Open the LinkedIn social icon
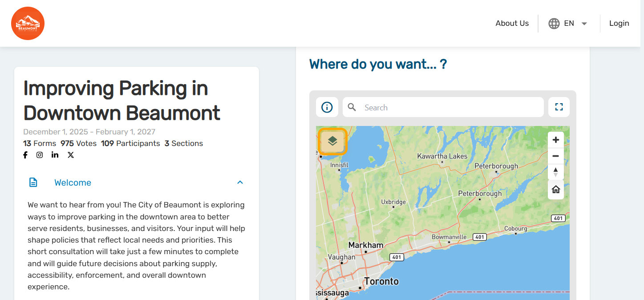 [55, 155]
